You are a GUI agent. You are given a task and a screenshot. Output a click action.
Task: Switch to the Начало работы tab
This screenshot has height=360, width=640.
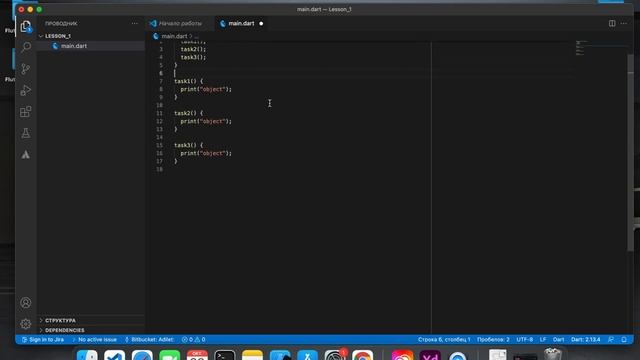click(180, 24)
